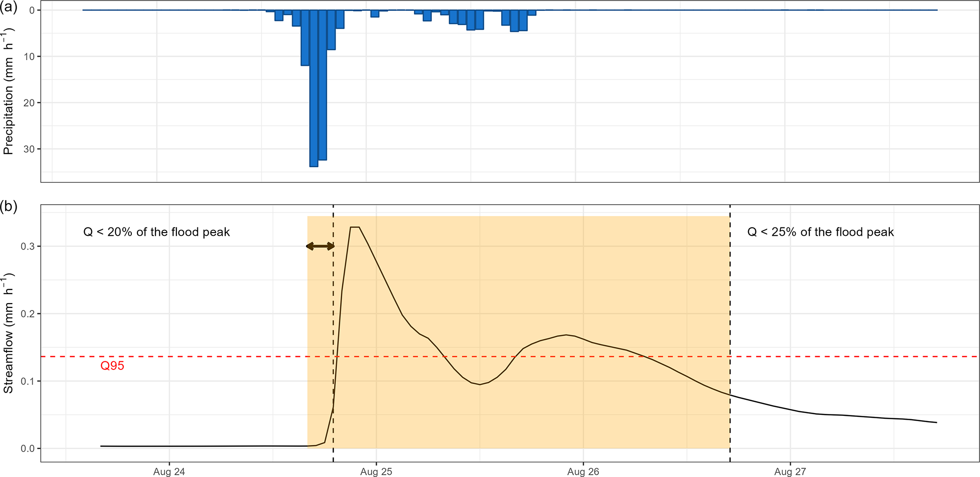Click the panel (a) label

9,8
